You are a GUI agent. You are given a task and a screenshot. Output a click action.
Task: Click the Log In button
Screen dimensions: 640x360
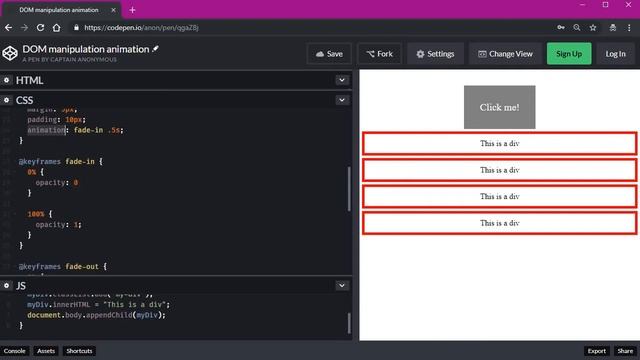(616, 53)
